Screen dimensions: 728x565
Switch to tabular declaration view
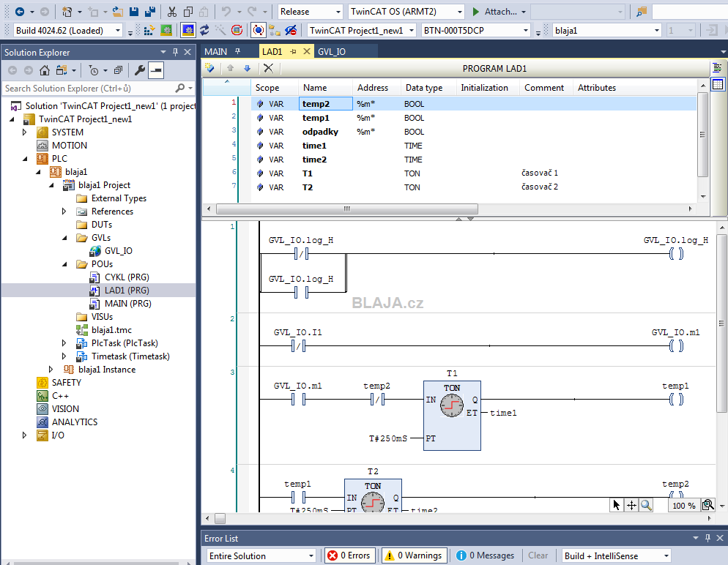click(x=718, y=84)
